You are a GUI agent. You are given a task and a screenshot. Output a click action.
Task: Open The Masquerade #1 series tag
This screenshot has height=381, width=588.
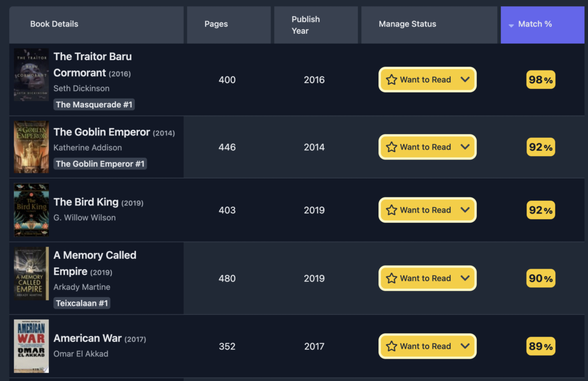[94, 104]
